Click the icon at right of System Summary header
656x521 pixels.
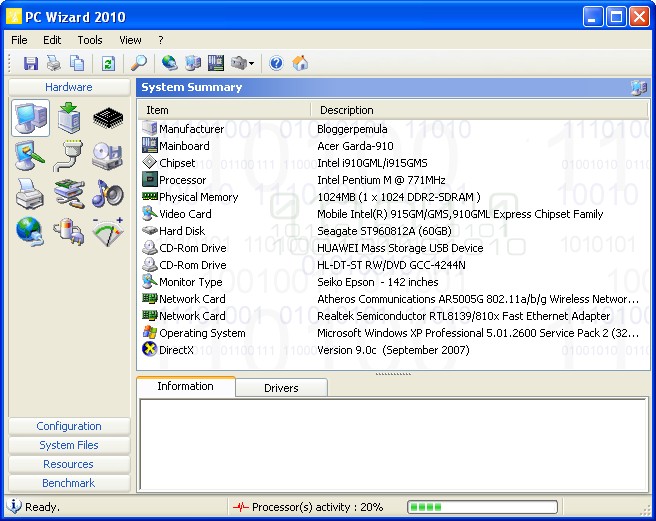[x=638, y=87]
